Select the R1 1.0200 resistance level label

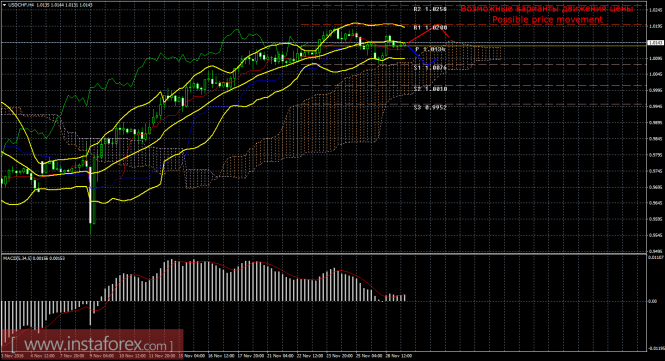click(x=430, y=28)
